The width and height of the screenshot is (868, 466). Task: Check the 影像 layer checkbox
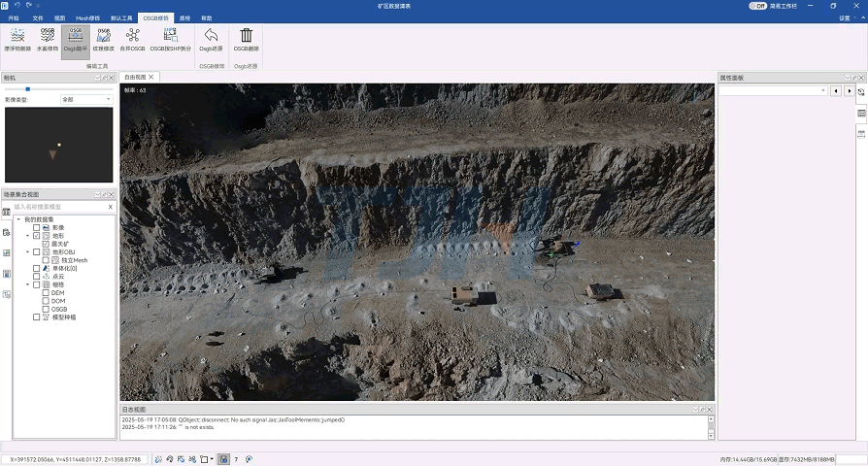[x=37, y=227]
